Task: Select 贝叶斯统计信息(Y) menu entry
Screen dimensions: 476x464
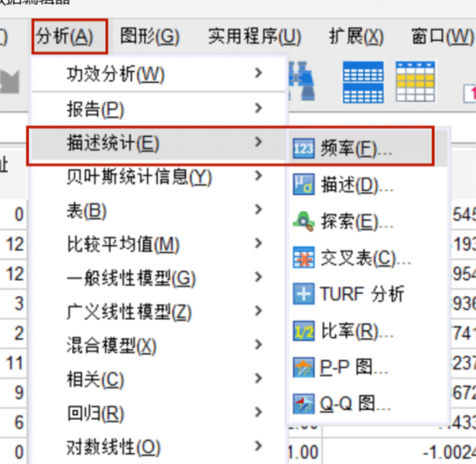Action: click(x=159, y=176)
